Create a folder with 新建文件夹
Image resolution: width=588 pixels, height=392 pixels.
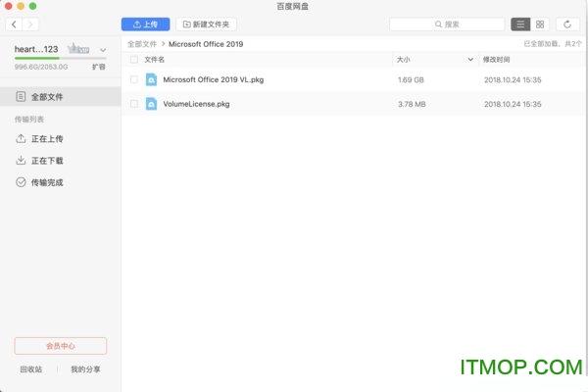(206, 24)
